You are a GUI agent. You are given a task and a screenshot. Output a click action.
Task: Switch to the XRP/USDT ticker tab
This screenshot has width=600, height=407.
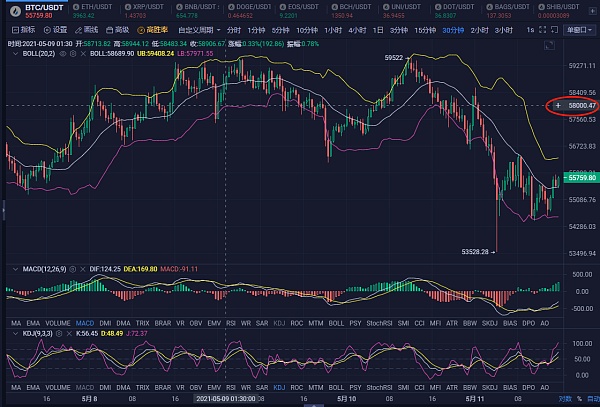[144, 11]
